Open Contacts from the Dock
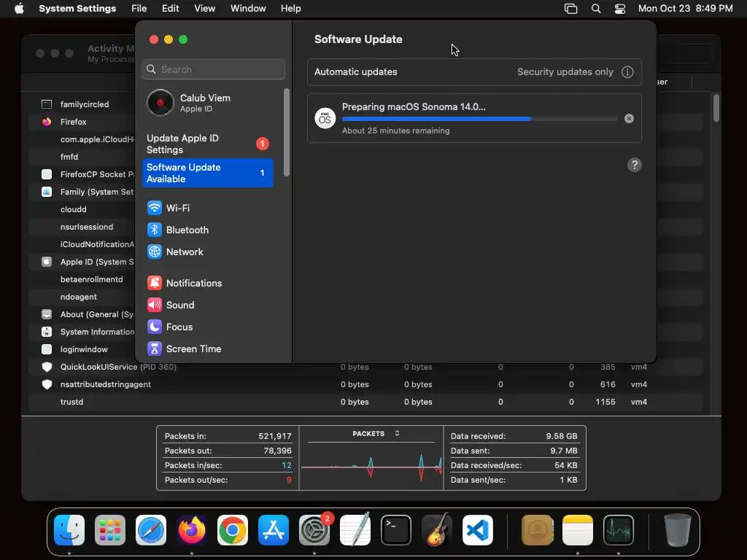The image size is (747, 560). click(538, 530)
